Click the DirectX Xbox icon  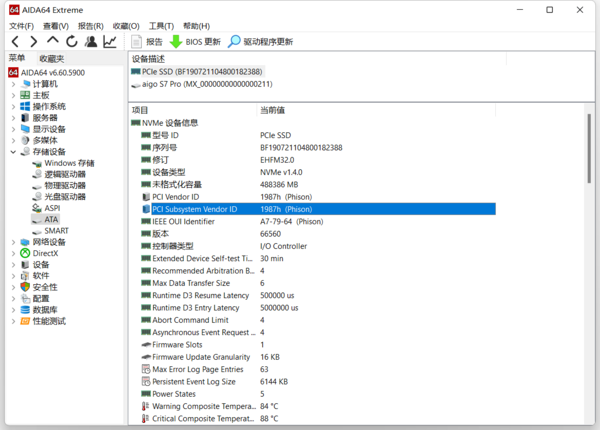(25, 253)
